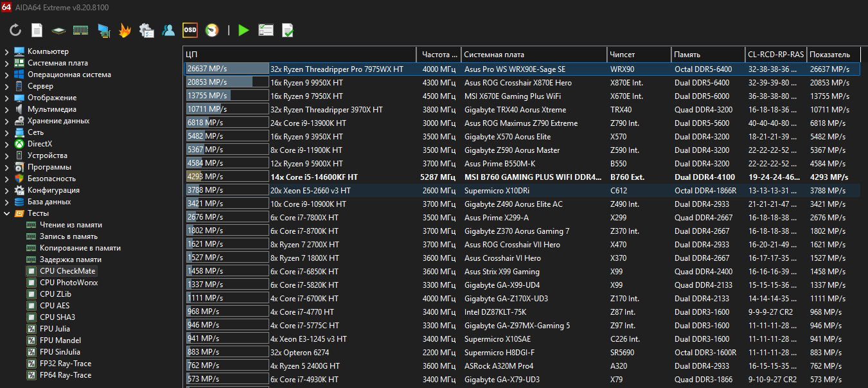Image resolution: width=868 pixels, height=388 pixels.
Task: Select Задержка памяти test
Action: click(71, 260)
